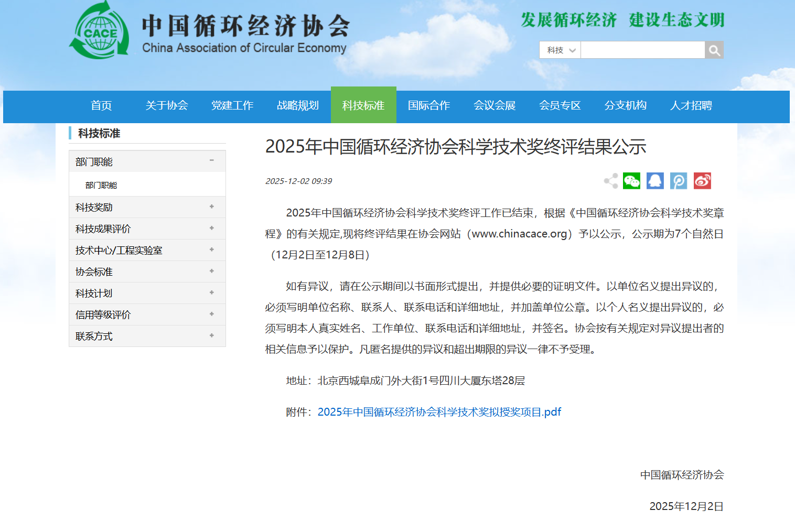Screen dimensions: 795x532
Task: Select the 部门职能 sub-item link
Action: [101, 185]
